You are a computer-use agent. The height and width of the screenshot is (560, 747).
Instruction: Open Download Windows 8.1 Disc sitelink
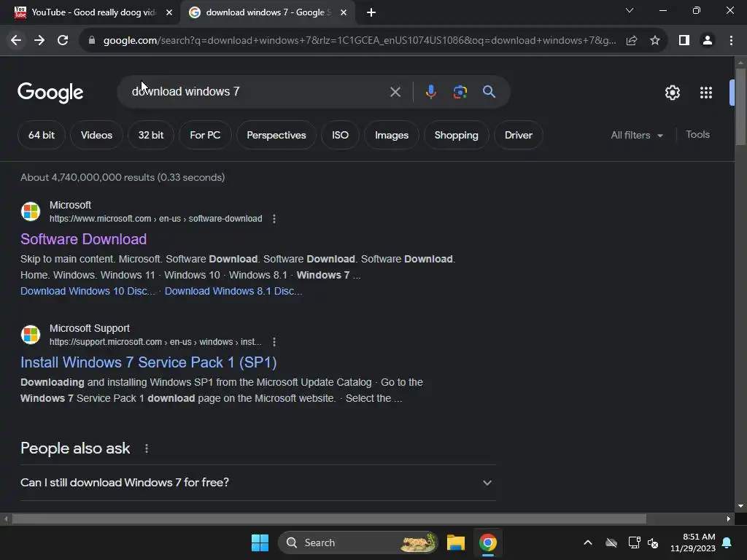click(x=233, y=291)
